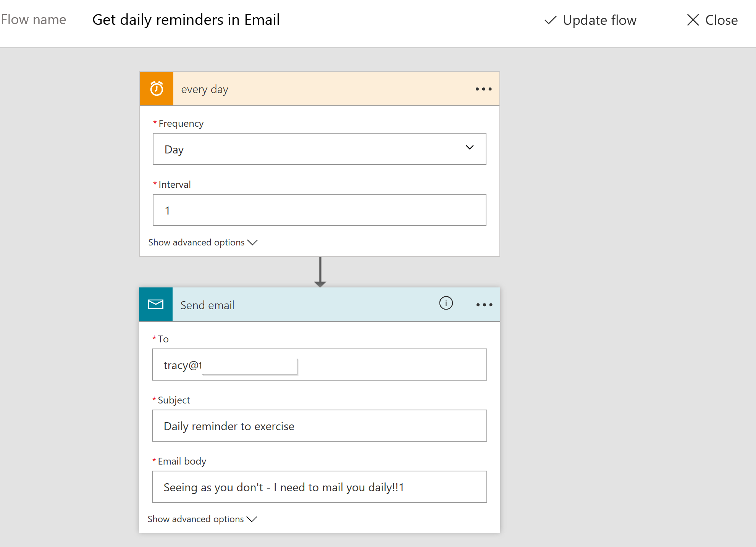Screen dimensions: 756x547
Task: Expand Show advanced options under Interval
Action: (203, 242)
